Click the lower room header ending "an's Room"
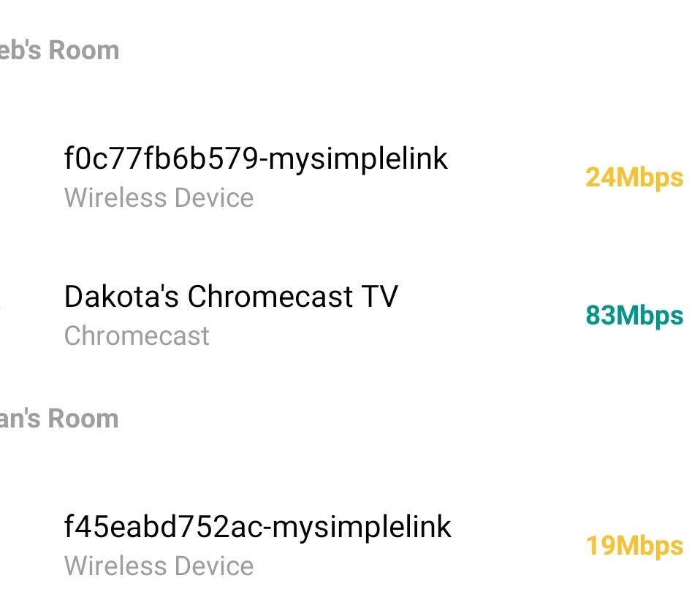Viewport: 700px width, 608px height. pos(59,419)
